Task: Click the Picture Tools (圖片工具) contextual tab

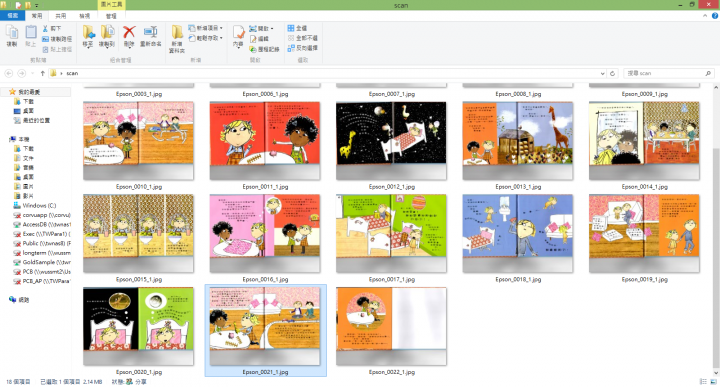Action: pos(112,5)
